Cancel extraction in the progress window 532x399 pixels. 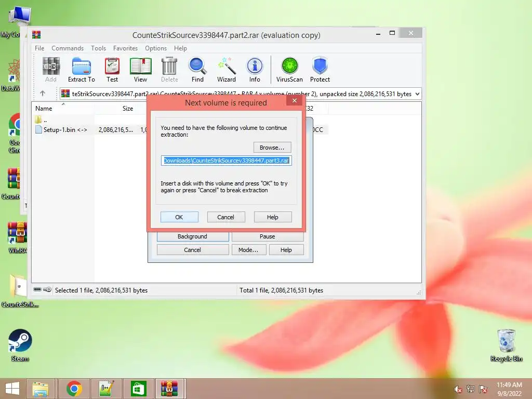coord(193,250)
